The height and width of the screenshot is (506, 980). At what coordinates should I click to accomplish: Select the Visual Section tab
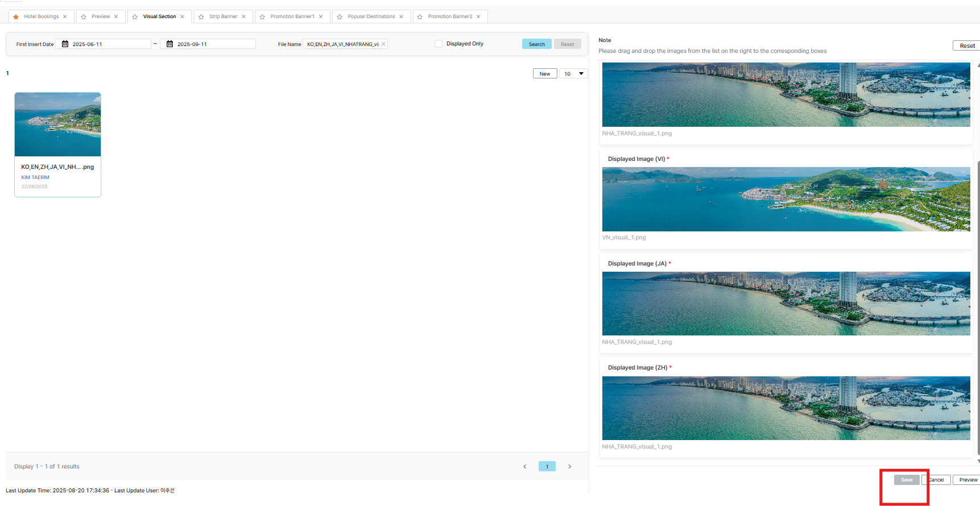(x=159, y=16)
